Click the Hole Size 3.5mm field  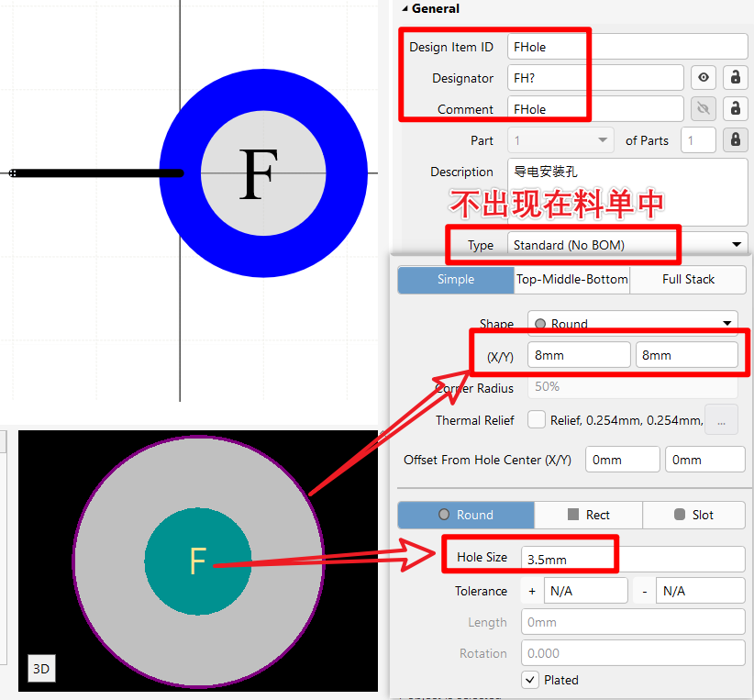[x=633, y=559]
